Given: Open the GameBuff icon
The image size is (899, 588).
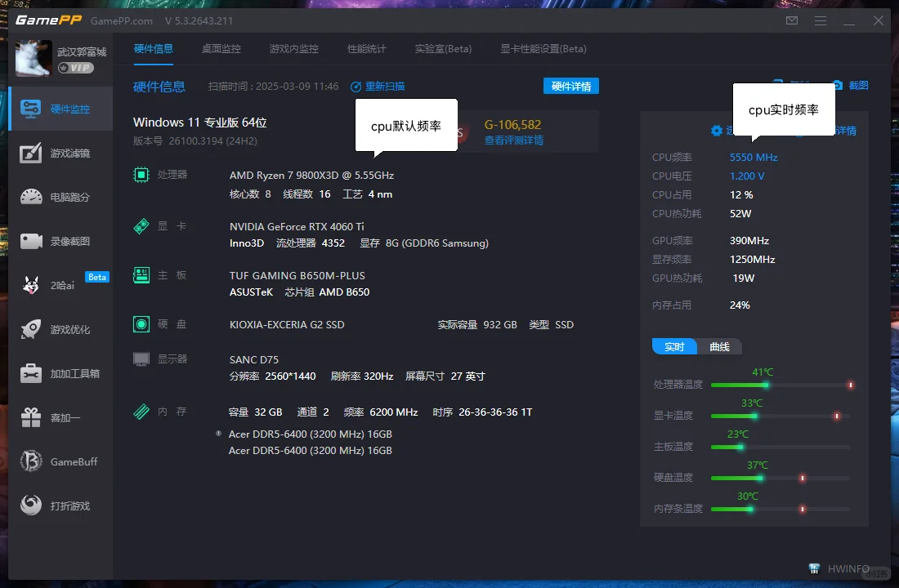Looking at the screenshot, I should tap(31, 461).
